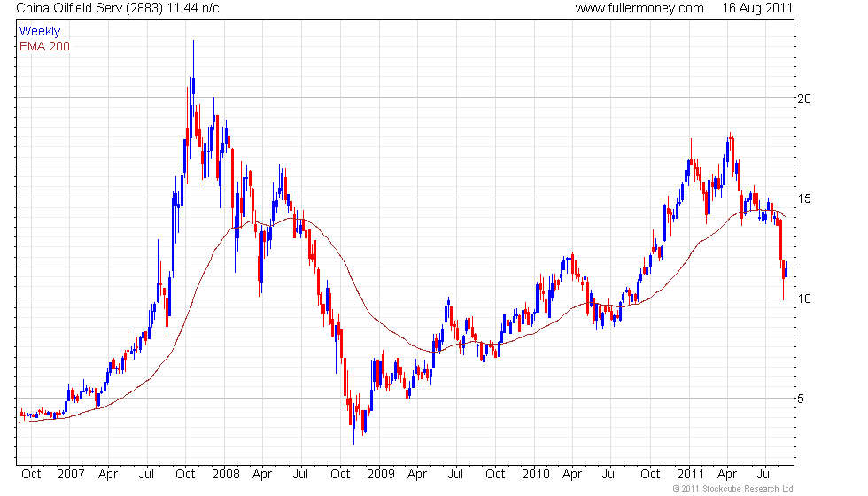Open the www.fullermoney.com address text

coord(639,8)
